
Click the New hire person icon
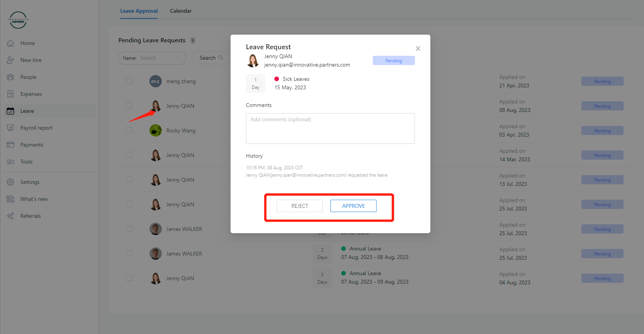coord(10,60)
